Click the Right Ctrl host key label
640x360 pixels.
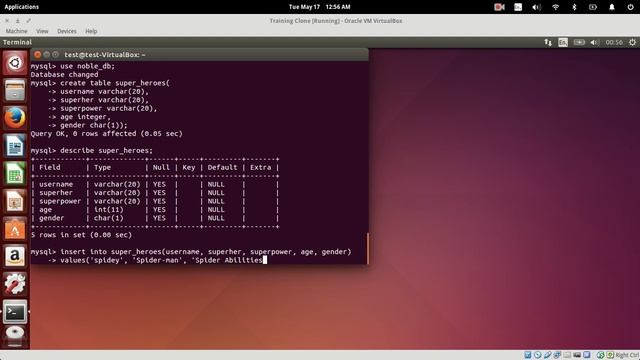tap(627, 355)
